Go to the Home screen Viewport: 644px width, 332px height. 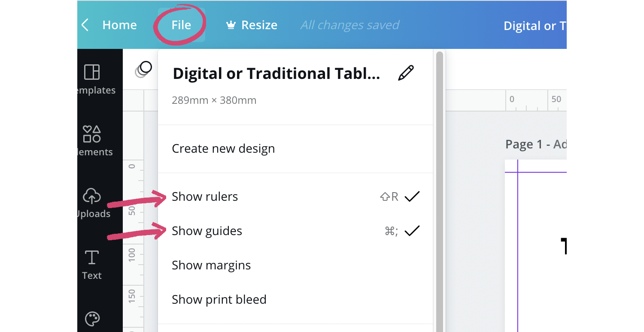tap(119, 24)
